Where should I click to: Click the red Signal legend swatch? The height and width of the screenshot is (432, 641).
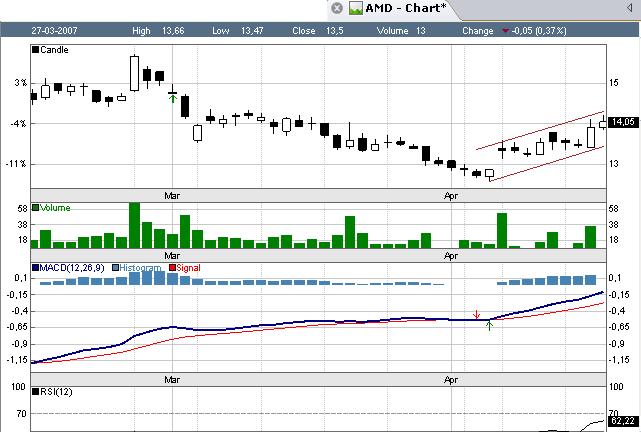point(173,268)
